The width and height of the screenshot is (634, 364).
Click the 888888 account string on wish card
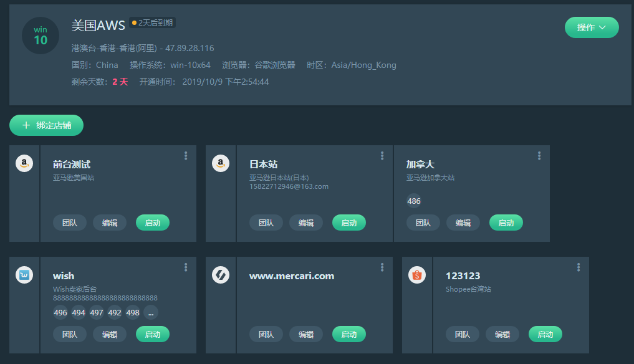(105, 298)
